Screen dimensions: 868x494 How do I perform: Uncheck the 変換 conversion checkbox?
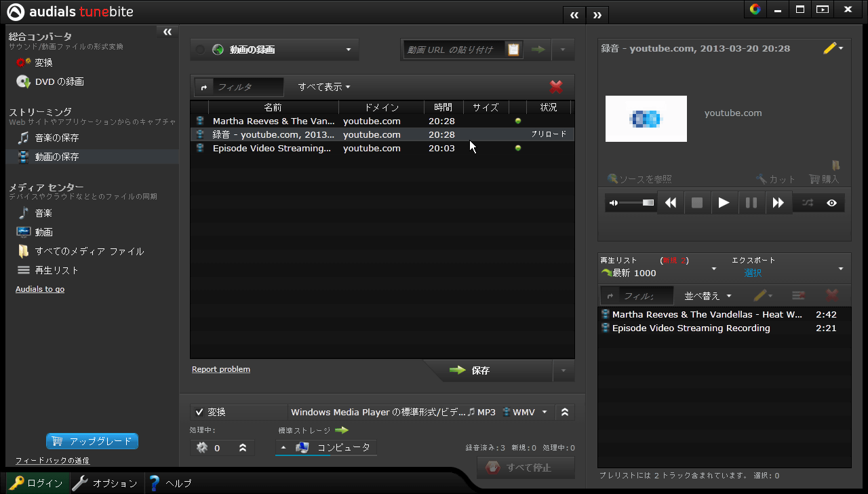pyautogui.click(x=199, y=412)
